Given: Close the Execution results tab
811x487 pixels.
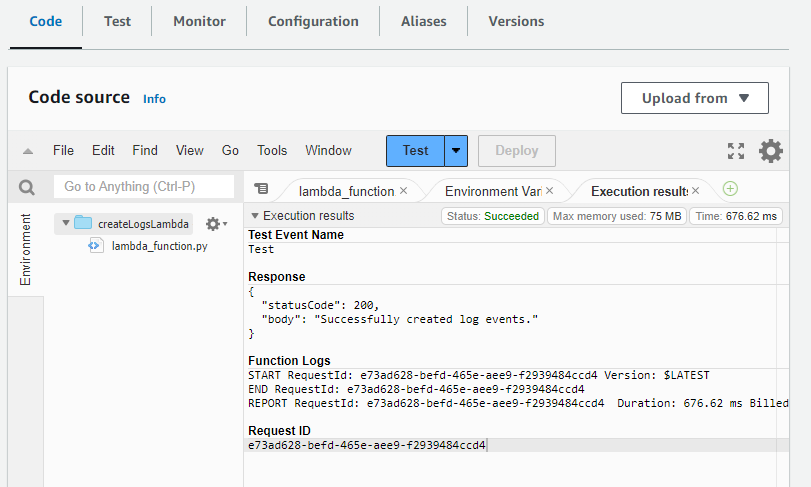Looking at the screenshot, I should (695, 190).
